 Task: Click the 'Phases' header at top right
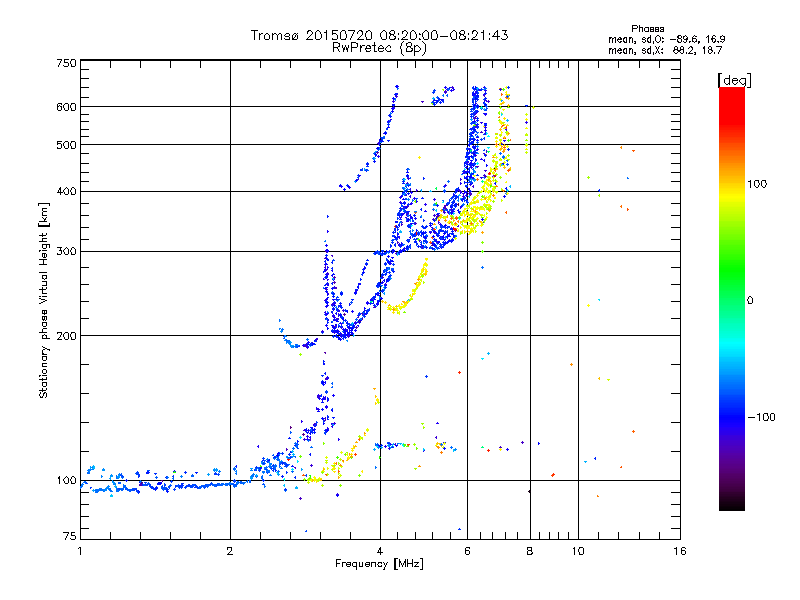[647, 29]
